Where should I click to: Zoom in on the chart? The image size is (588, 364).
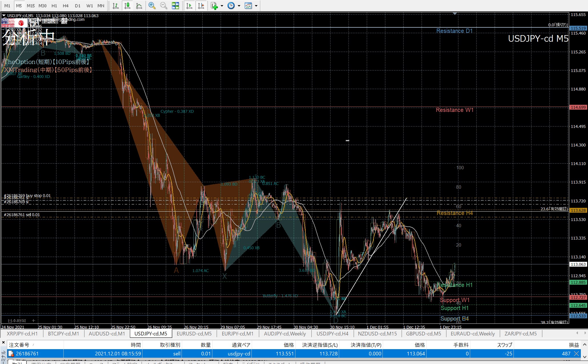[x=152, y=6]
